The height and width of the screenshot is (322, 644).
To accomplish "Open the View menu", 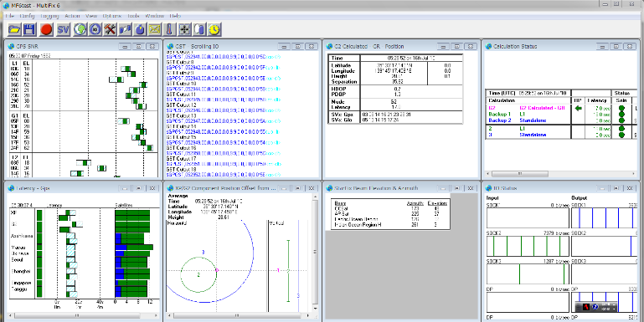I will pos(90,16).
